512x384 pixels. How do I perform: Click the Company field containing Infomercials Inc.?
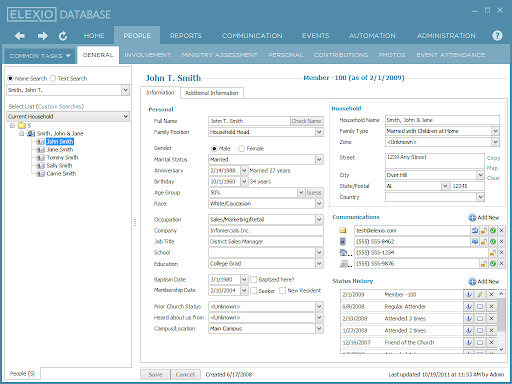[x=266, y=230]
